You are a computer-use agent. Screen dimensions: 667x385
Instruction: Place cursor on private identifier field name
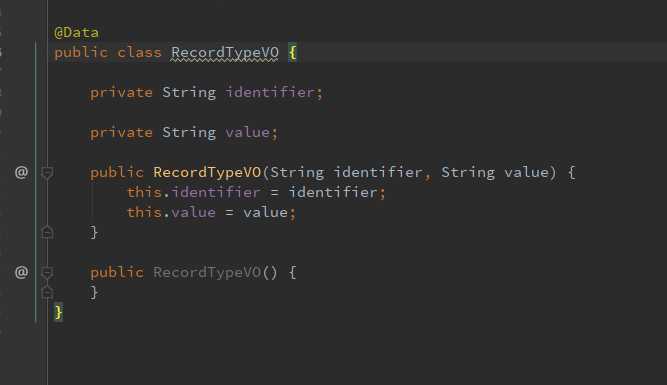click(x=270, y=92)
